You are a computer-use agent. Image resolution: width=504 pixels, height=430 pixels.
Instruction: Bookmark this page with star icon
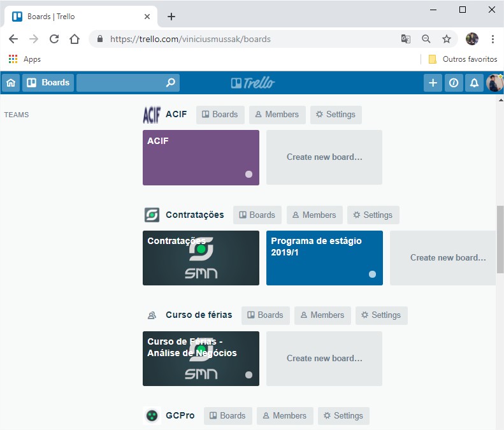pos(447,39)
